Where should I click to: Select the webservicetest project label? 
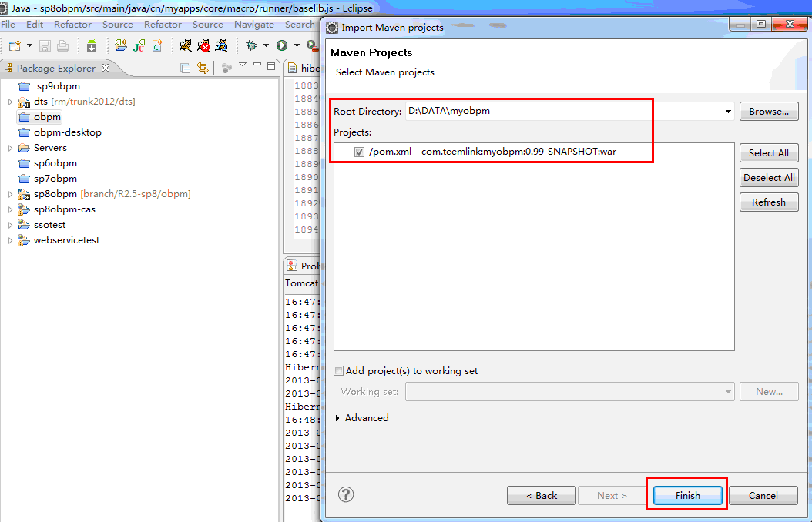66,240
